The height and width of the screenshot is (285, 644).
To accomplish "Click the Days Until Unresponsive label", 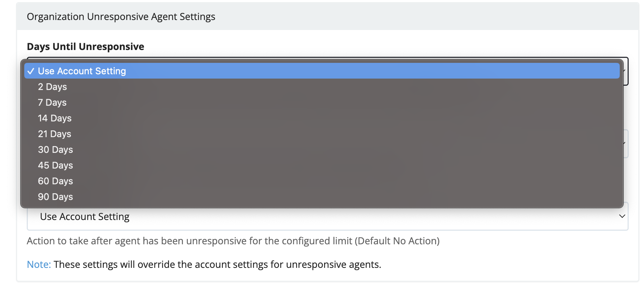I will 86,46.
